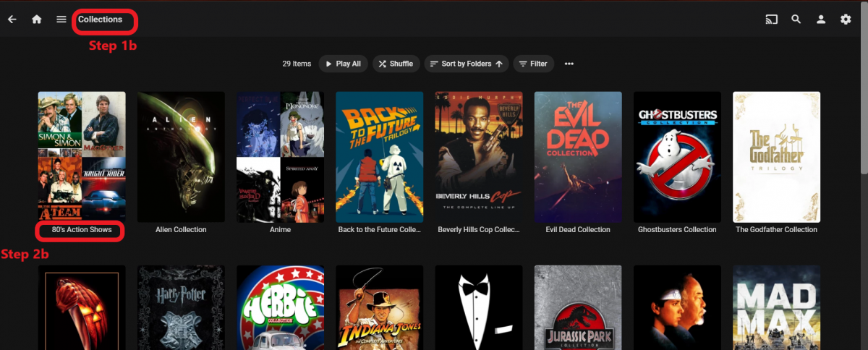
Task: Open the Indiana Jones poster
Action: [379, 307]
